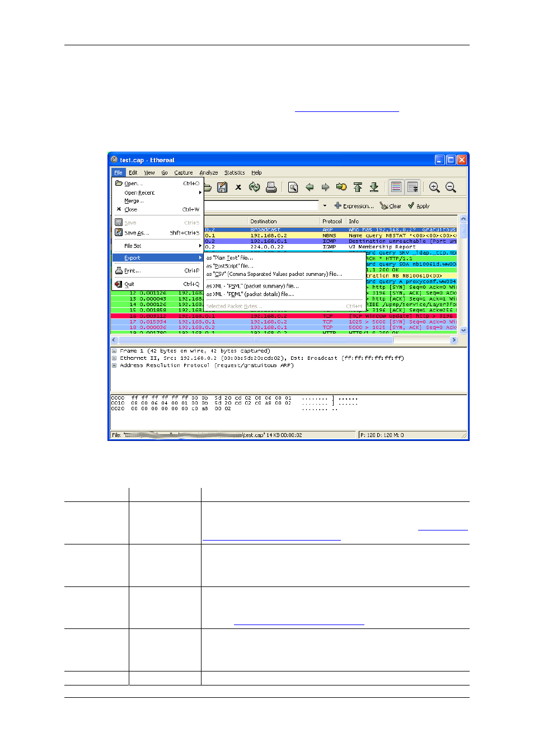Reload the capture file via toolbar icon
This screenshot has height=756, width=534.
[255, 187]
